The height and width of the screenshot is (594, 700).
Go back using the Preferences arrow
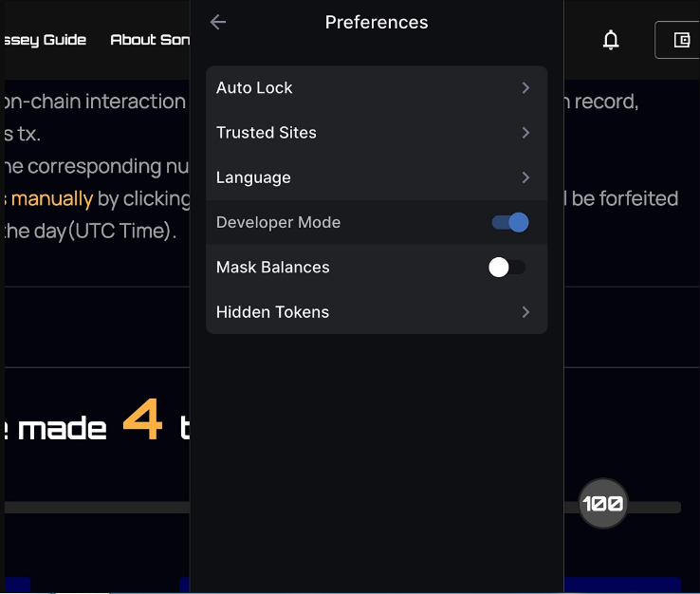pos(218,22)
